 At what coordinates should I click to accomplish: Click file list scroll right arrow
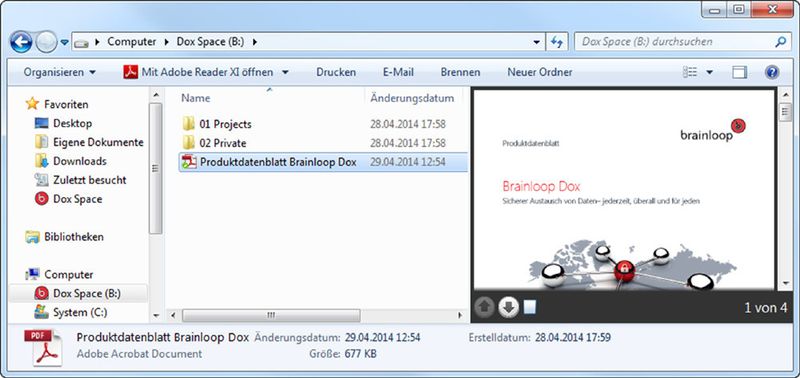click(x=461, y=316)
